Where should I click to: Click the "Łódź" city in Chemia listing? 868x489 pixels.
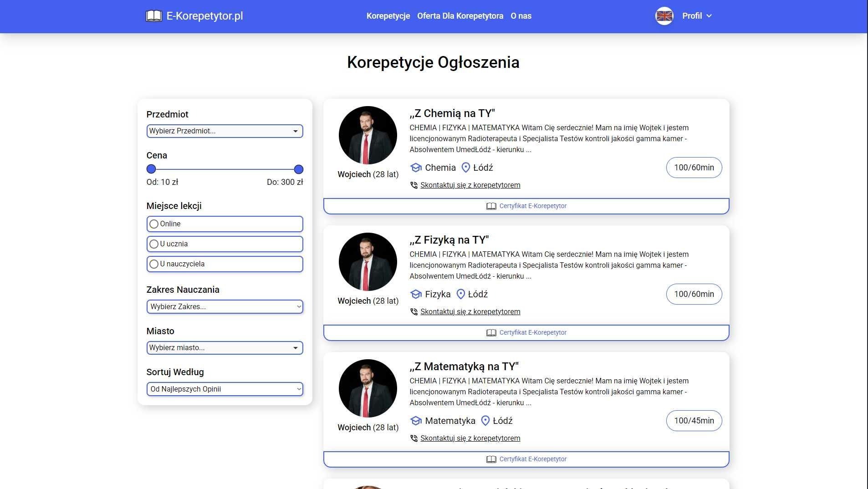point(483,168)
